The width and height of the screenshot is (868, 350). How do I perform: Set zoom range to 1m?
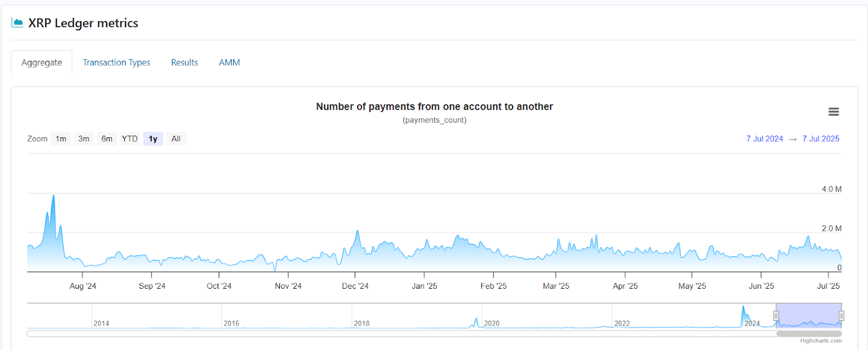[61, 139]
